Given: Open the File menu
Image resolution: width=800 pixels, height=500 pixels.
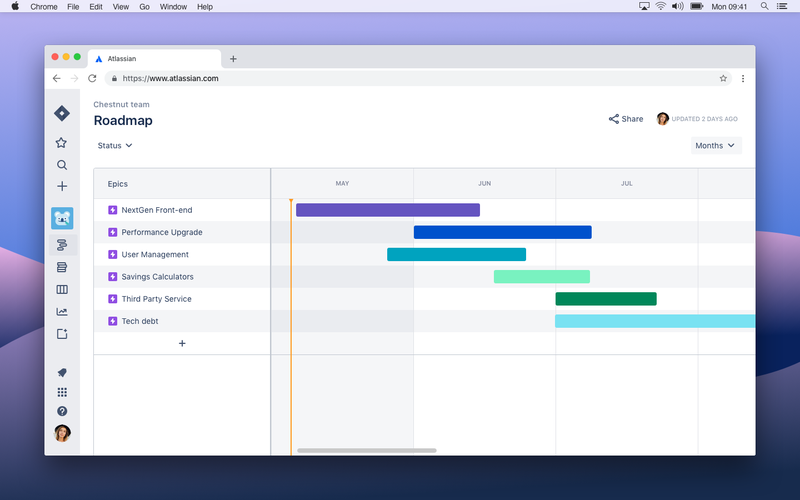Looking at the screenshot, I should [x=73, y=7].
